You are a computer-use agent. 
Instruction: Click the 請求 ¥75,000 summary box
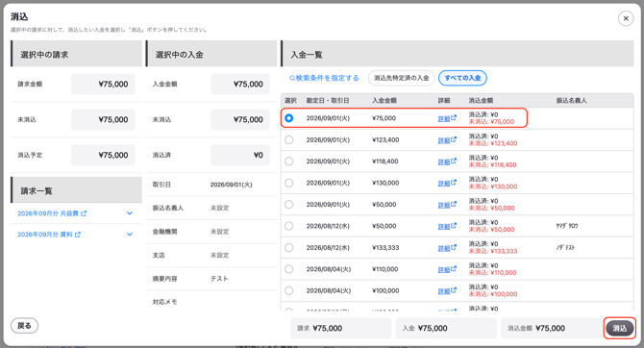point(341,328)
